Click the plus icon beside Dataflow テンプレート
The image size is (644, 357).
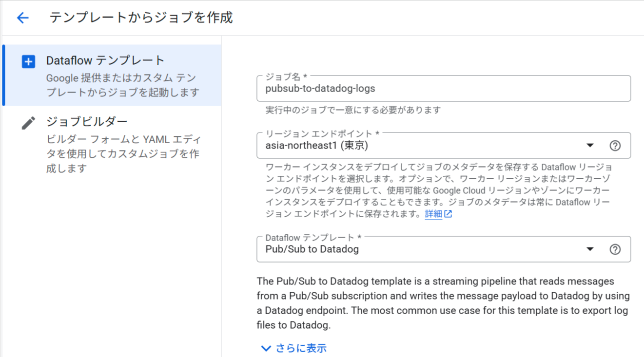pos(28,62)
